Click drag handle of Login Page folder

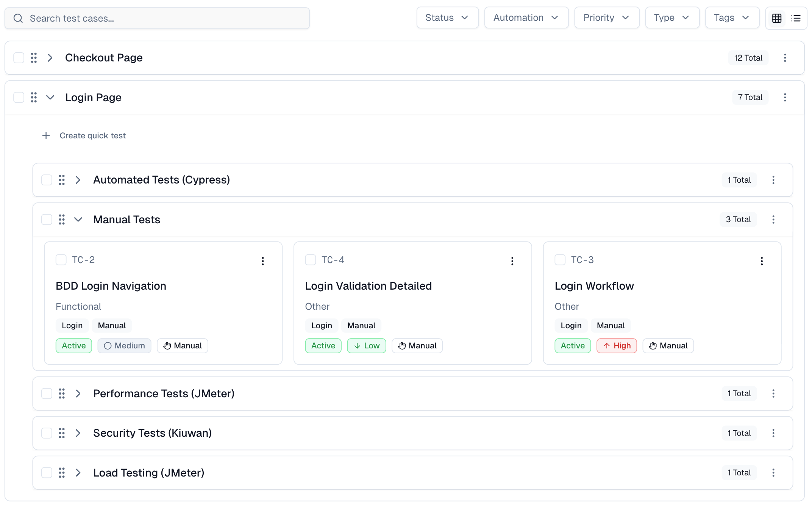pyautogui.click(x=34, y=97)
